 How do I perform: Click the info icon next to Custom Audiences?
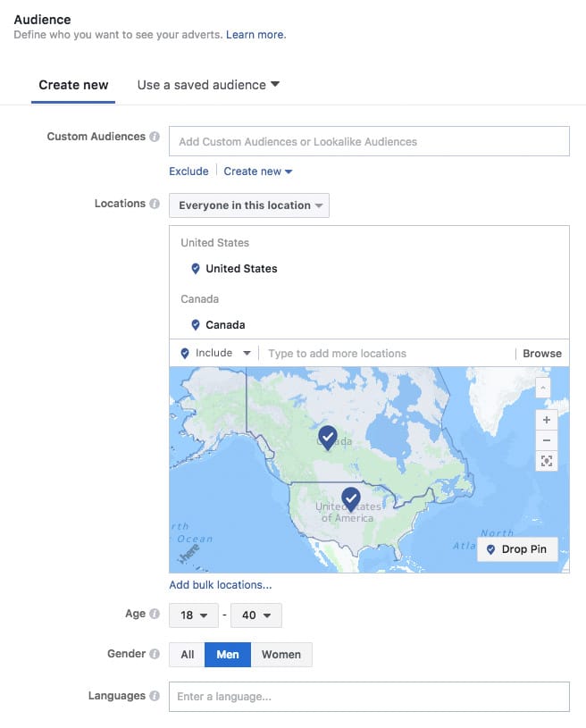click(155, 138)
